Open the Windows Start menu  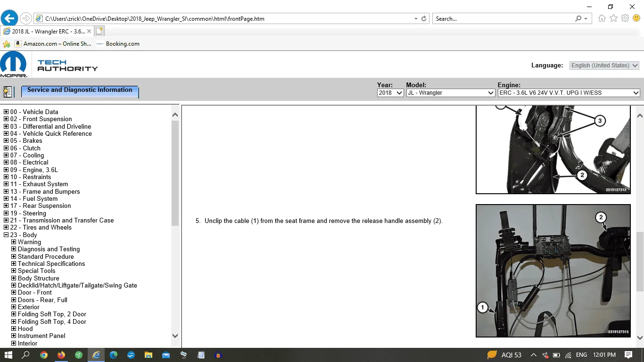coord(8,355)
